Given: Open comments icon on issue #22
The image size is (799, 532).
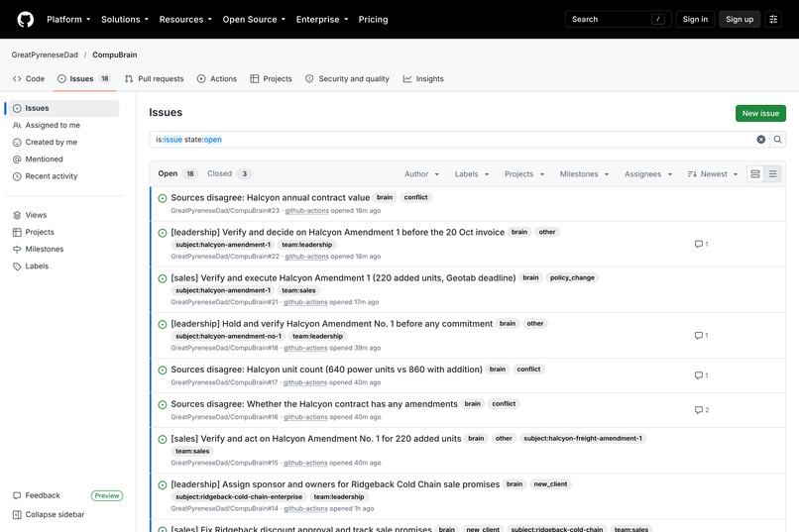Looking at the screenshot, I should click(x=701, y=244).
